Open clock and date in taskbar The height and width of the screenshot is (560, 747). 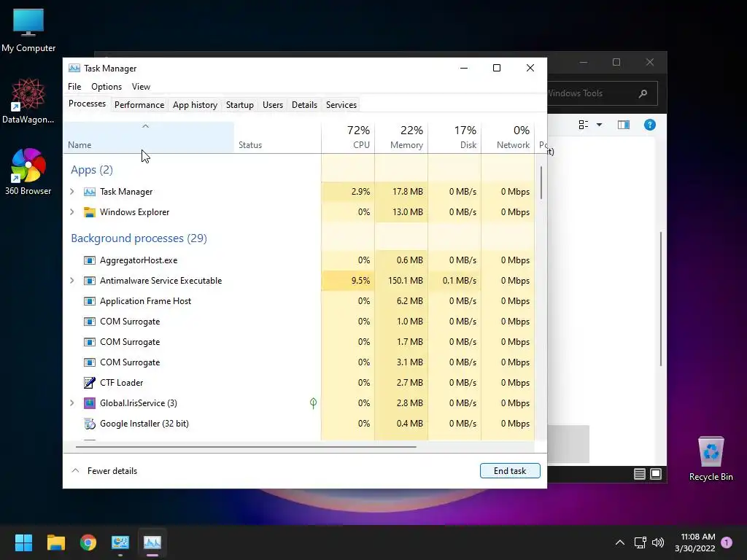pos(694,542)
